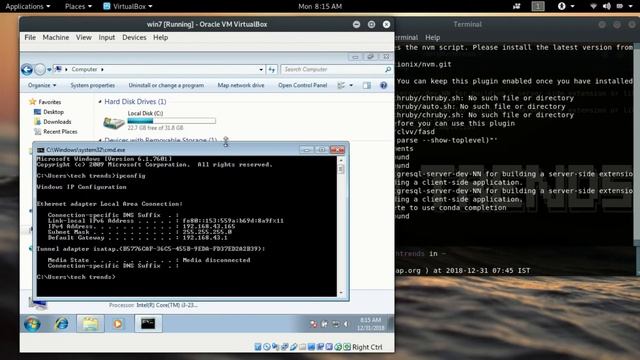Click Uninstall or change a program
Image resolution: width=640 pixels, height=360 pixels.
[166, 85]
